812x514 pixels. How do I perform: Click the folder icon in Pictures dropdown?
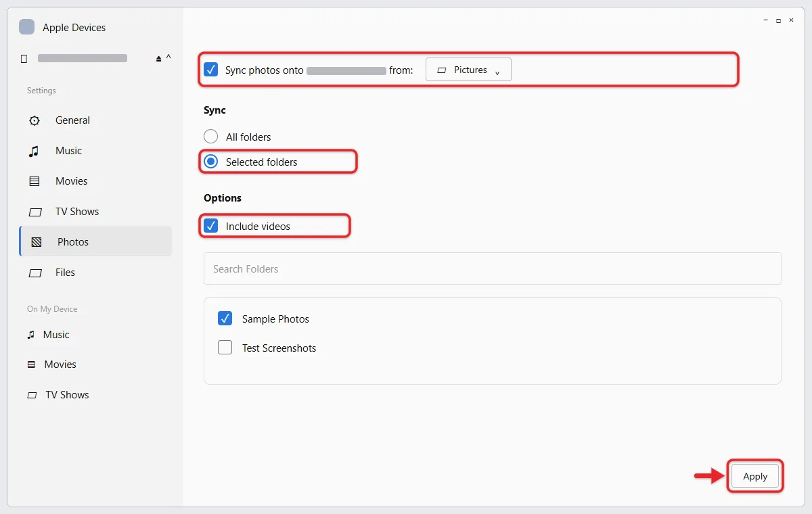tap(442, 70)
